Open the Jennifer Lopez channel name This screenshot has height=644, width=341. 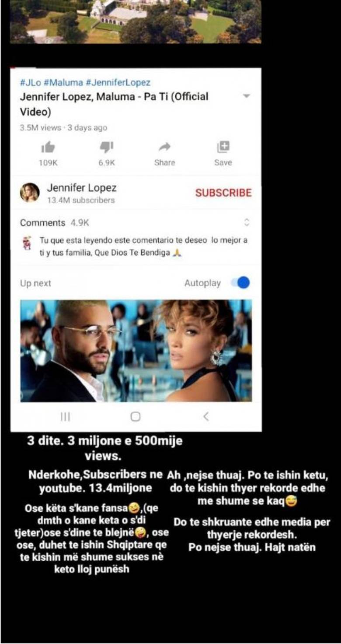coord(82,188)
